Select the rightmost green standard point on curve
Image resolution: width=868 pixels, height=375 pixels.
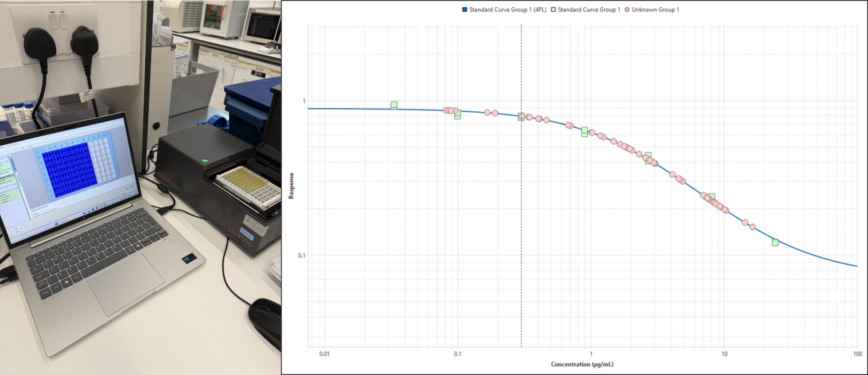coord(775,242)
